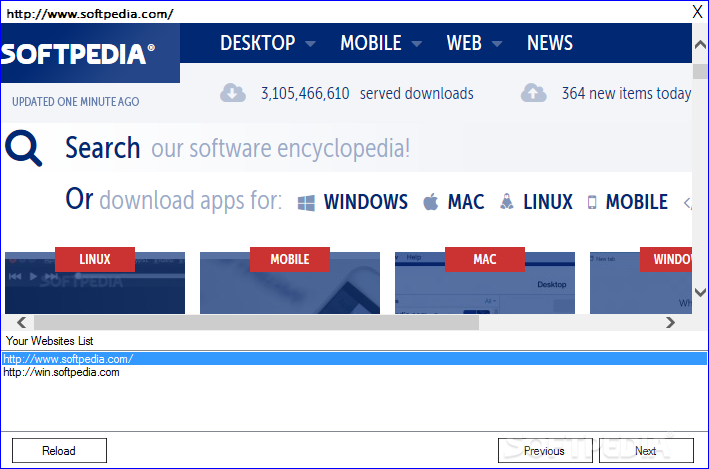Click the served downloads cloud icon

pos(233,93)
